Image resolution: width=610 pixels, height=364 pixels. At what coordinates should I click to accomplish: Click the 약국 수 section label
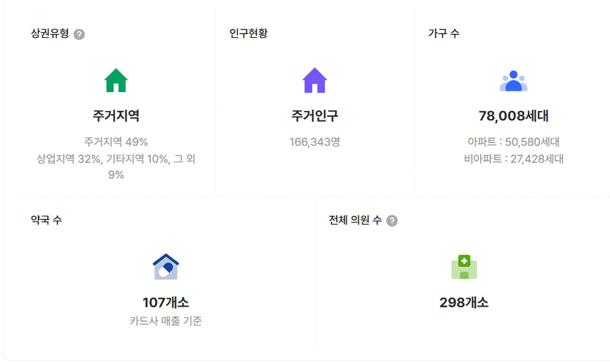pos(46,220)
